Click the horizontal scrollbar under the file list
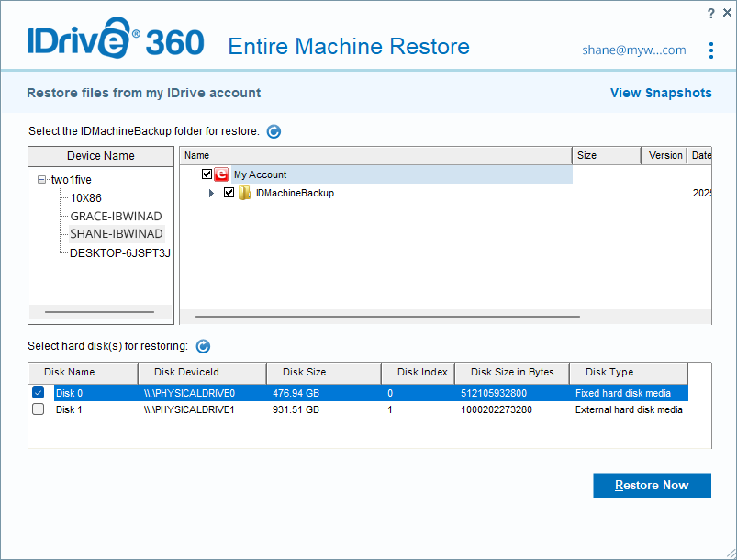Viewport: 737px width, 560px height. (387, 317)
